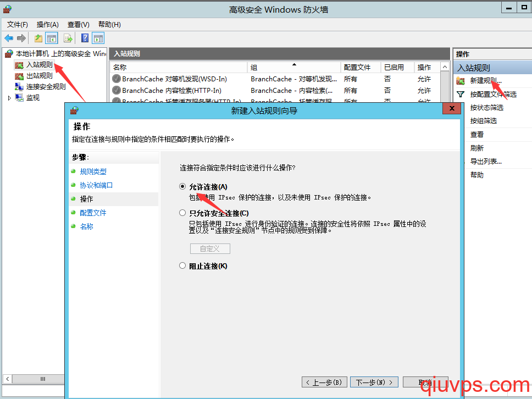Image resolution: width=532 pixels, height=399 pixels.
Task: Click the firewall app icon in the main title bar
Action: (7, 9)
